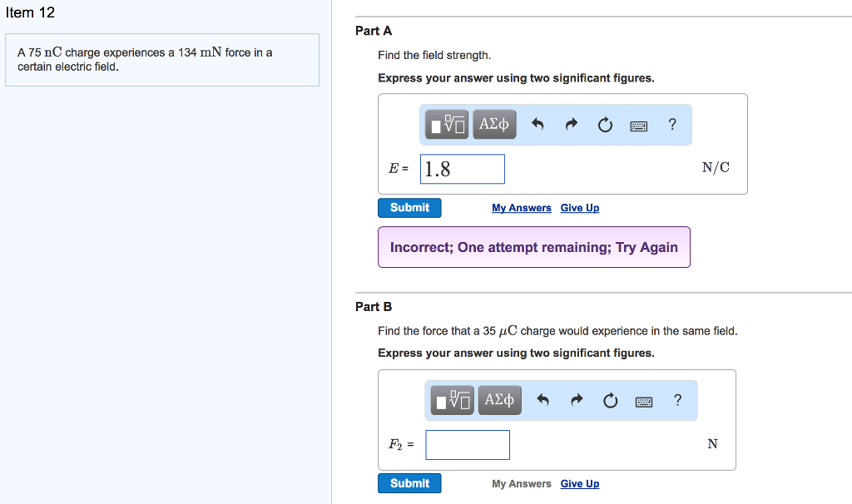The width and height of the screenshot is (852, 504).
Task: Submit the Part A answer
Action: coord(409,208)
